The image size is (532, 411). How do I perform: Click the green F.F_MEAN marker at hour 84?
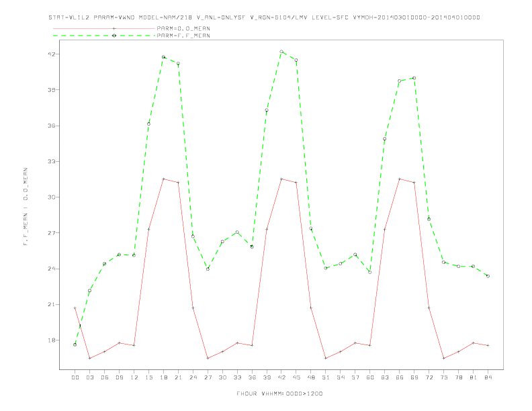click(488, 276)
